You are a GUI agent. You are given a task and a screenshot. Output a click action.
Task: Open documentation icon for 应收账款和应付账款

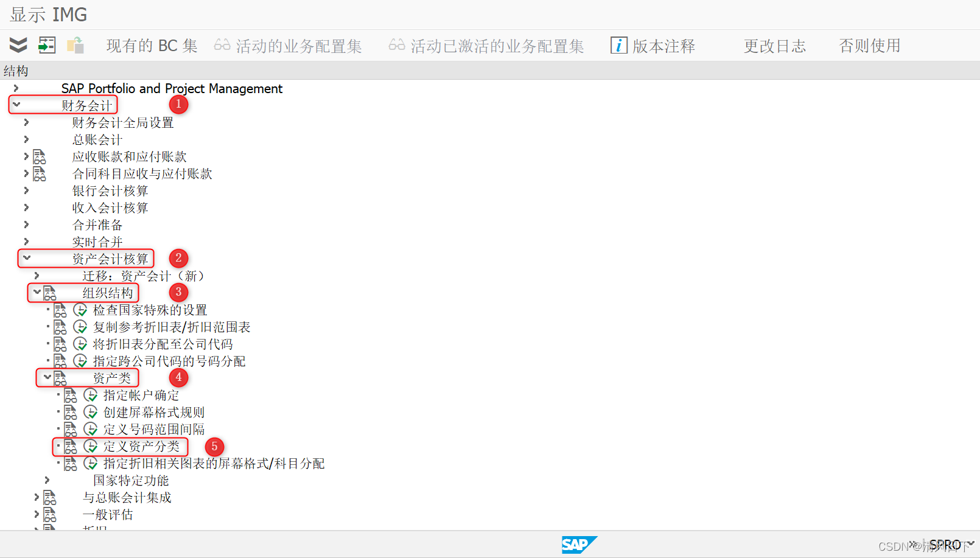point(40,157)
